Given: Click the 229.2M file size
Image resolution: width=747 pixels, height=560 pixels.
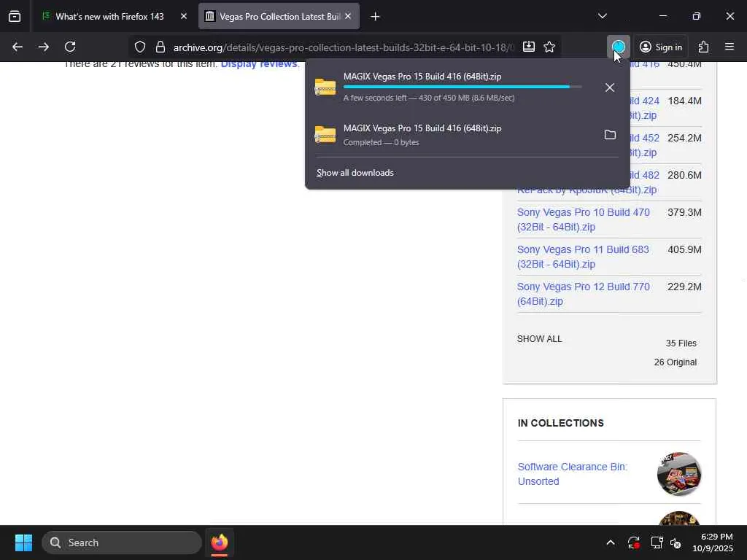Looking at the screenshot, I should 684,287.
